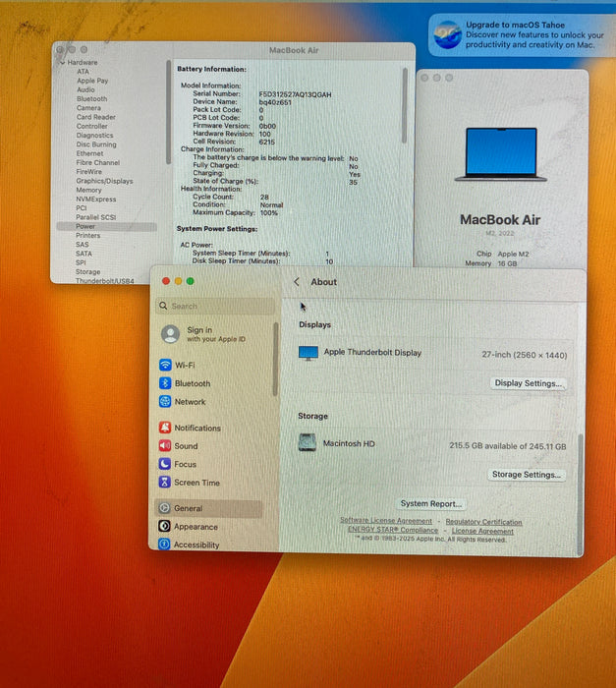Open Display Settings button
Viewport: 616px width, 688px height.
coord(528,383)
